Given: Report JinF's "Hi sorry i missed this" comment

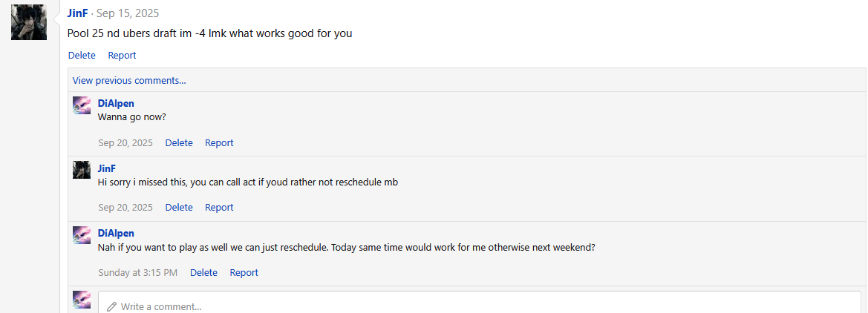Looking at the screenshot, I should tap(219, 207).
